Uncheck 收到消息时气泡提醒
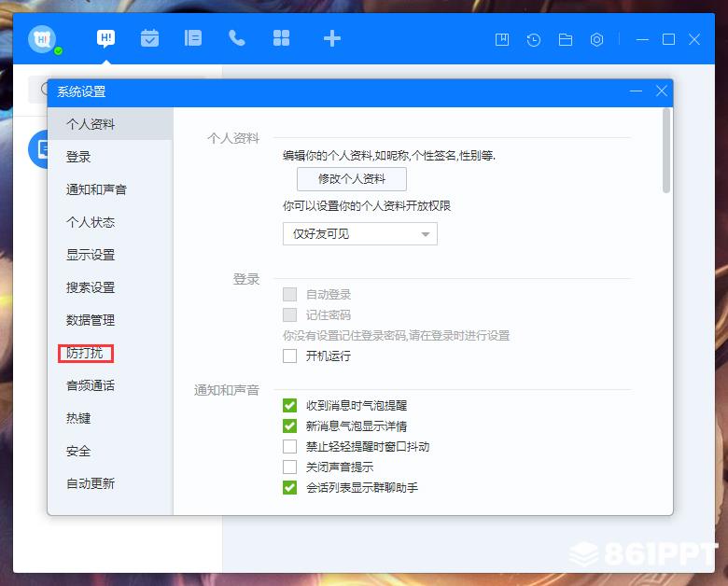Viewport: 728px width, 586px height. (x=289, y=405)
